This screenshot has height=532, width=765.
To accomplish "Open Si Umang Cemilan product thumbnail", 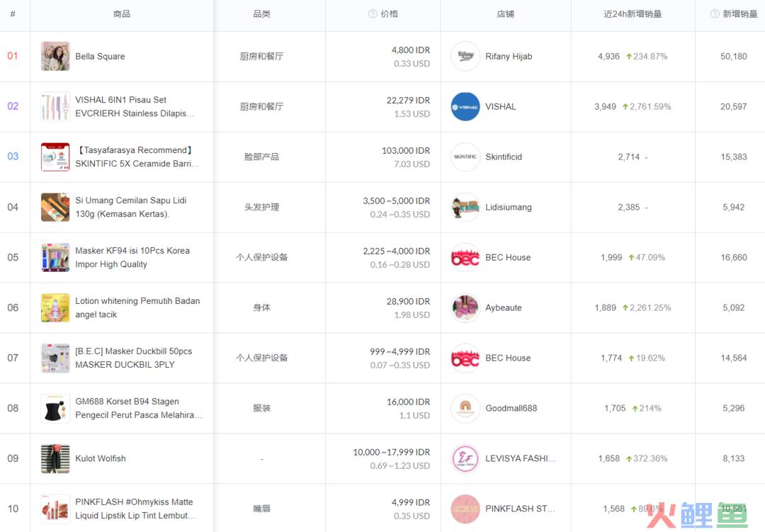I will tap(55, 207).
